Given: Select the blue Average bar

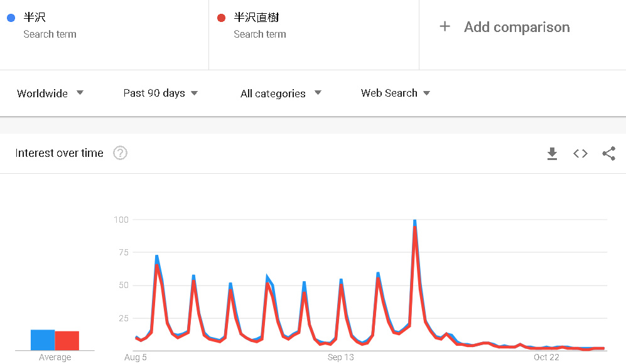Looking at the screenshot, I should pyautogui.click(x=43, y=340).
